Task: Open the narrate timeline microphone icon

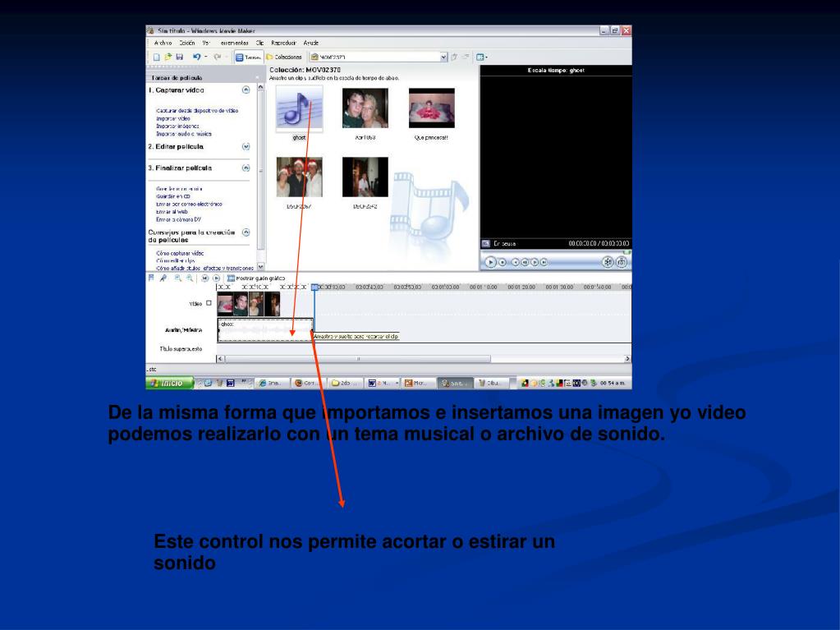Action: 163,278
